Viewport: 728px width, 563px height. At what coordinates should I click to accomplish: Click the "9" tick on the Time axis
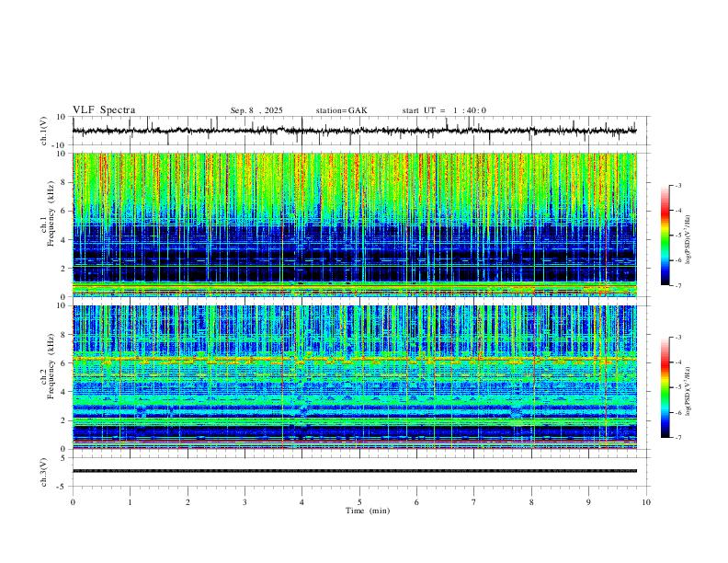coord(588,502)
